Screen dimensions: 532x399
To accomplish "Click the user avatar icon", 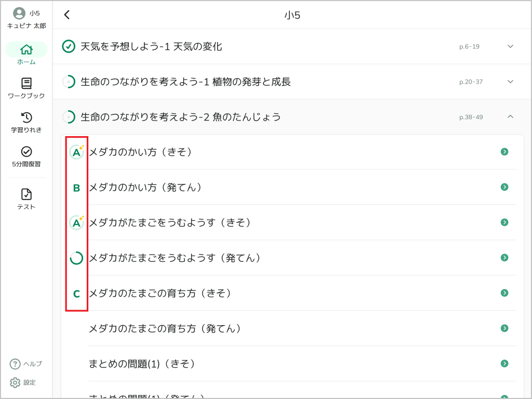I will pyautogui.click(x=19, y=13).
